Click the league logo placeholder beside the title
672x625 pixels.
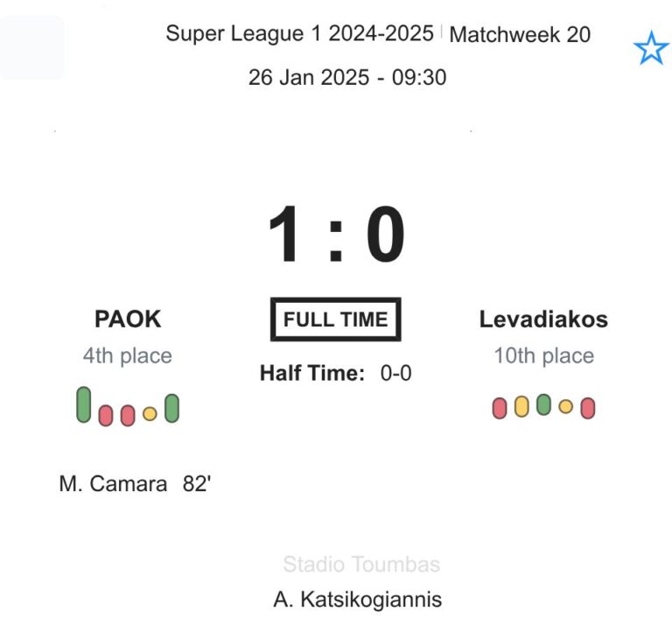pyautogui.click(x=32, y=48)
